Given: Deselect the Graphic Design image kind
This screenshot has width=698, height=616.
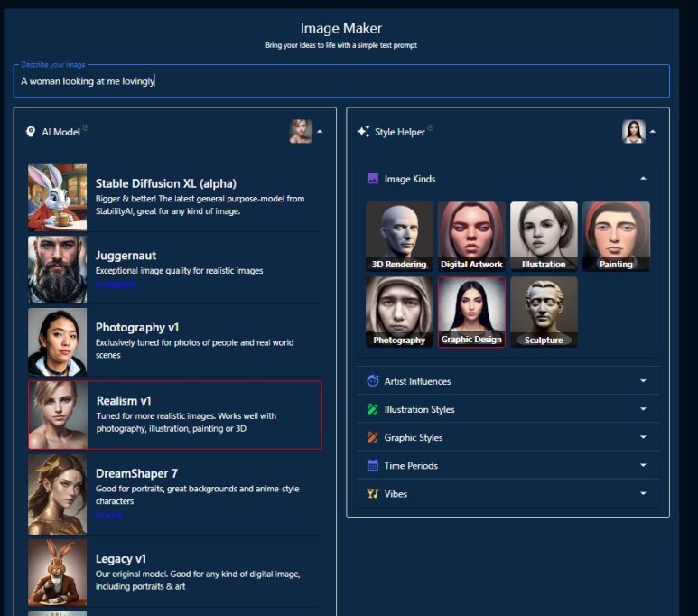Looking at the screenshot, I should 471,312.
